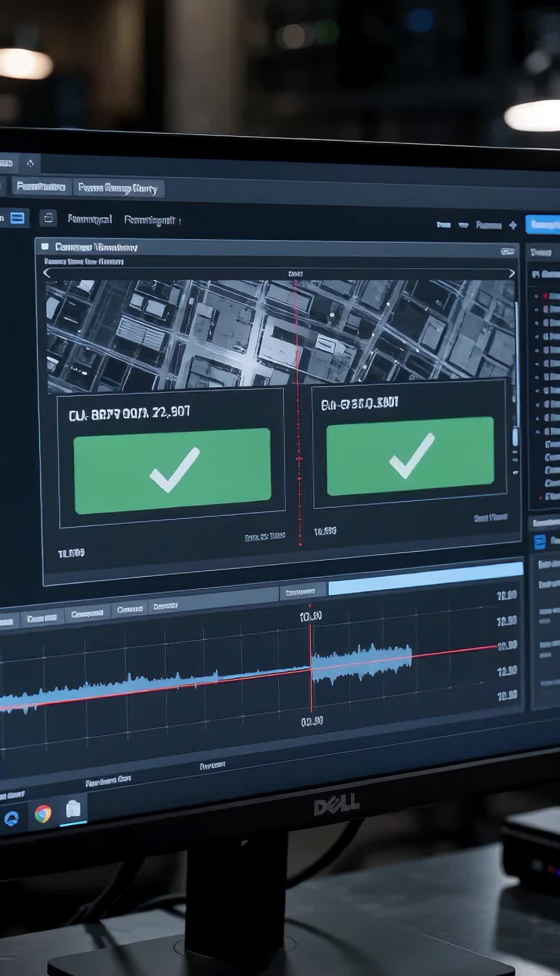Screen dimensions: 560x976
Task: Click the bright blue button at the toolbar's right edge
Action: (x=543, y=225)
